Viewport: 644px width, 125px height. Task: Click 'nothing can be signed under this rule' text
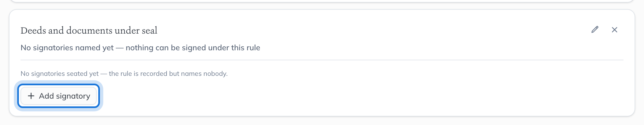pos(193,48)
